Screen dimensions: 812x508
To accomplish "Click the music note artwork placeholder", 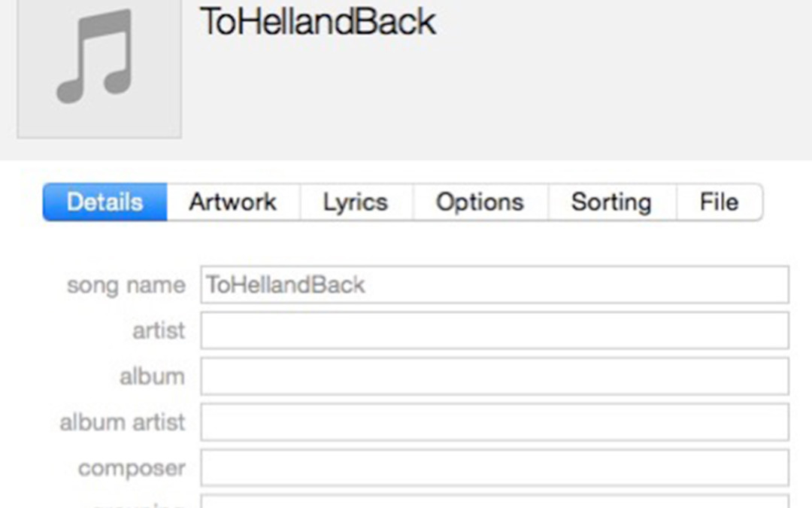I will coord(98,68).
